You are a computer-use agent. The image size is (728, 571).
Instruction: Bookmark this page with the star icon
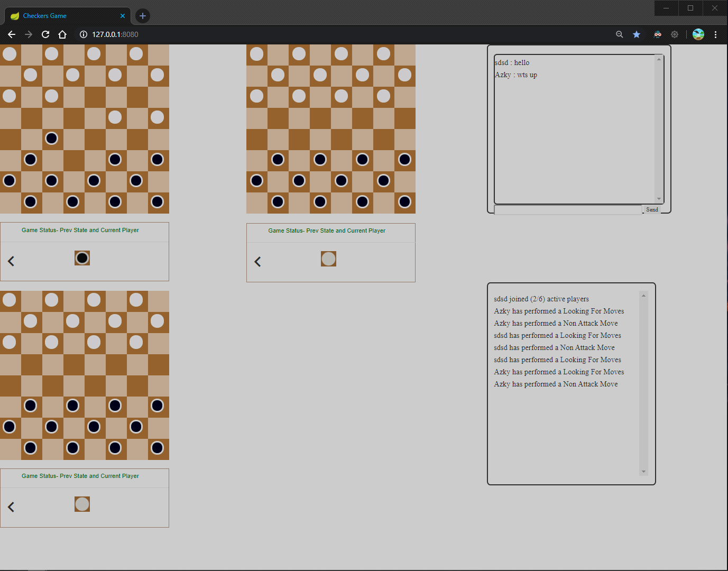(637, 34)
